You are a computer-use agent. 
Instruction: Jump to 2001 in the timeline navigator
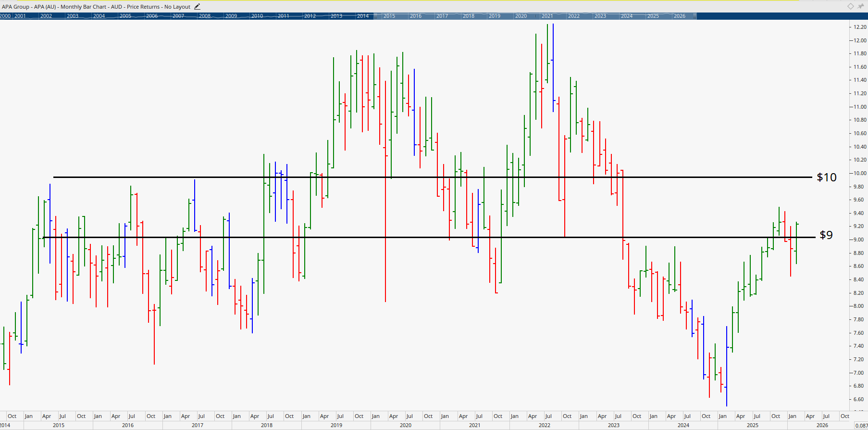coord(20,16)
